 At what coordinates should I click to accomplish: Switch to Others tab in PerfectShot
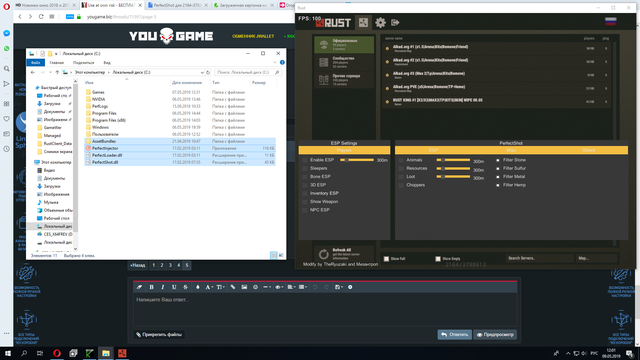click(589, 150)
